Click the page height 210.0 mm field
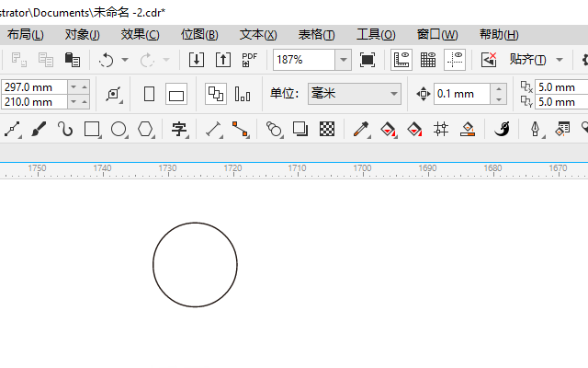Screen dimensions: 588x368 (35, 102)
